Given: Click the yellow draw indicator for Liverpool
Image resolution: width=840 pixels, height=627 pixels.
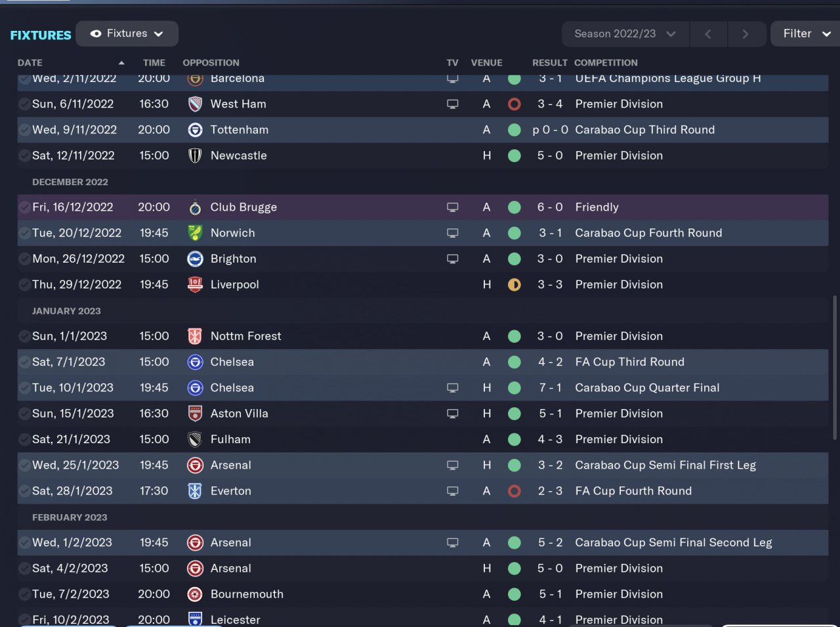Looking at the screenshot, I should (514, 284).
